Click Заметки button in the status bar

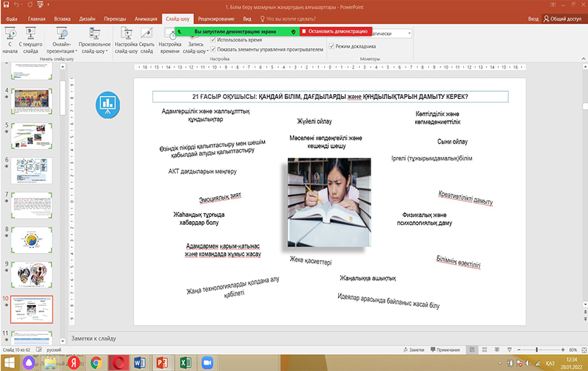click(x=416, y=350)
